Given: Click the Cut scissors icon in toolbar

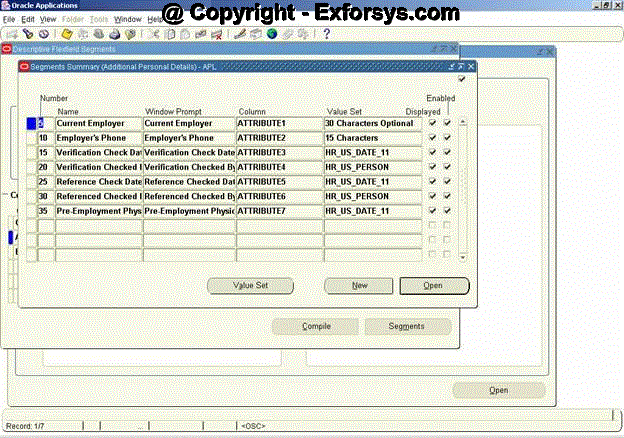Looking at the screenshot, I should pos(156,33).
